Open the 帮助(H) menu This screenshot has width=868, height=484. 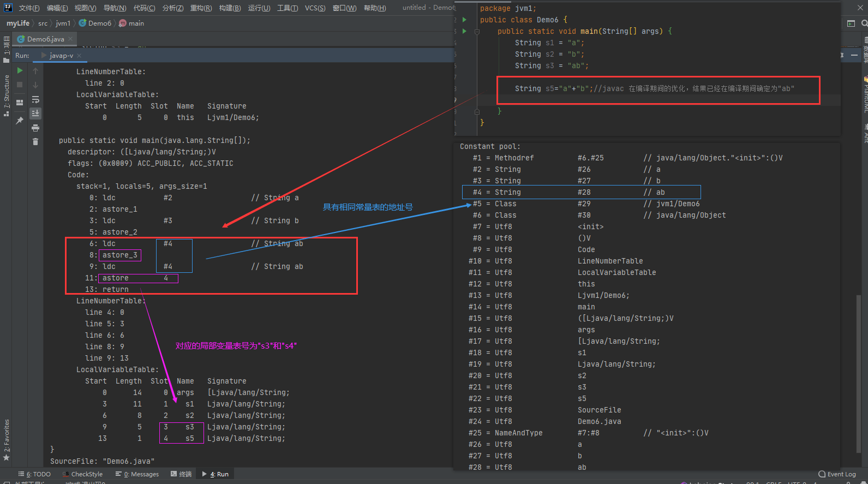(x=375, y=8)
